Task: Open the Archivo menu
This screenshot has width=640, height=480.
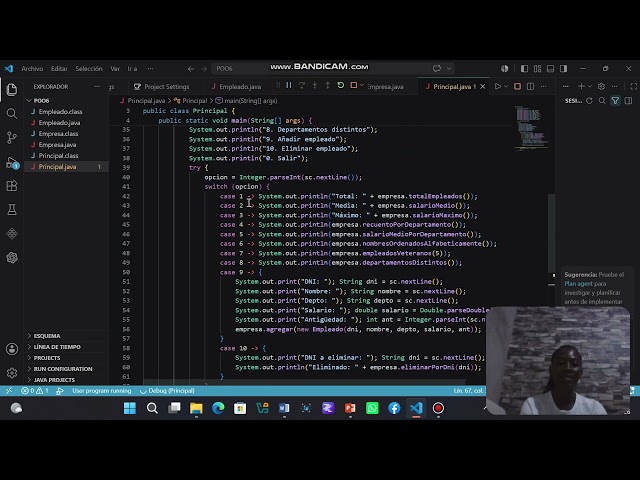Action: tap(32, 69)
